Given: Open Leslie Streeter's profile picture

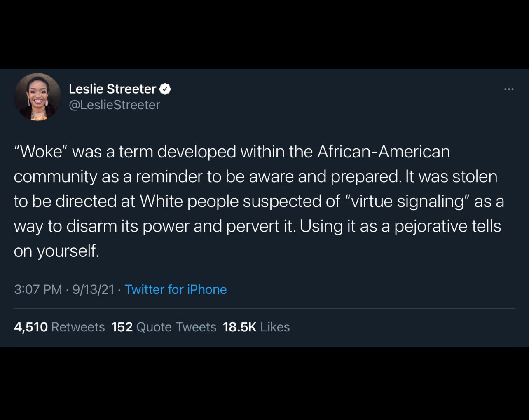Looking at the screenshot, I should click(37, 97).
